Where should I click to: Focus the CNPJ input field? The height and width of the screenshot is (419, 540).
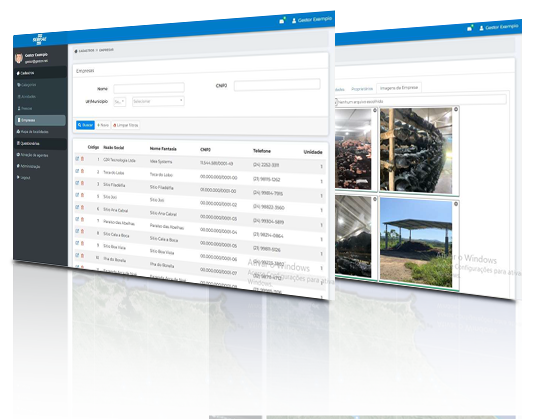point(277,85)
